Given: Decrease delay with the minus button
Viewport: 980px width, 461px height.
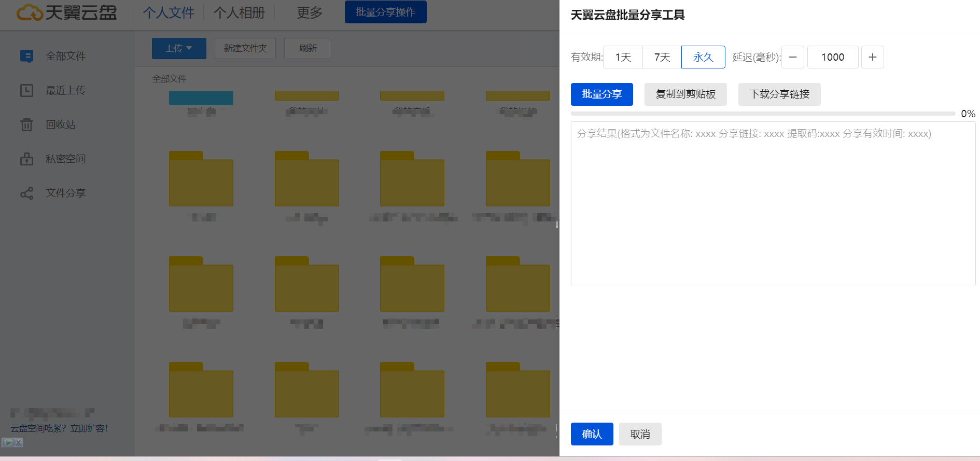Looking at the screenshot, I should (x=793, y=57).
